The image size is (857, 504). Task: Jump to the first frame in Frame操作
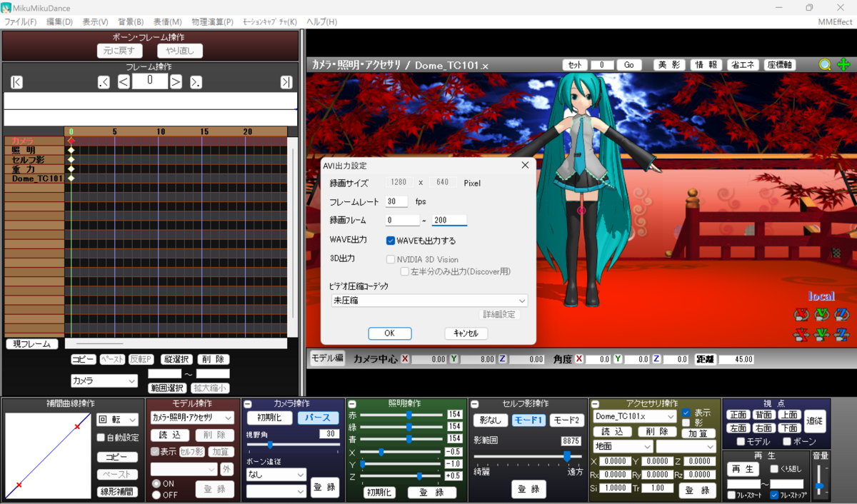click(16, 82)
